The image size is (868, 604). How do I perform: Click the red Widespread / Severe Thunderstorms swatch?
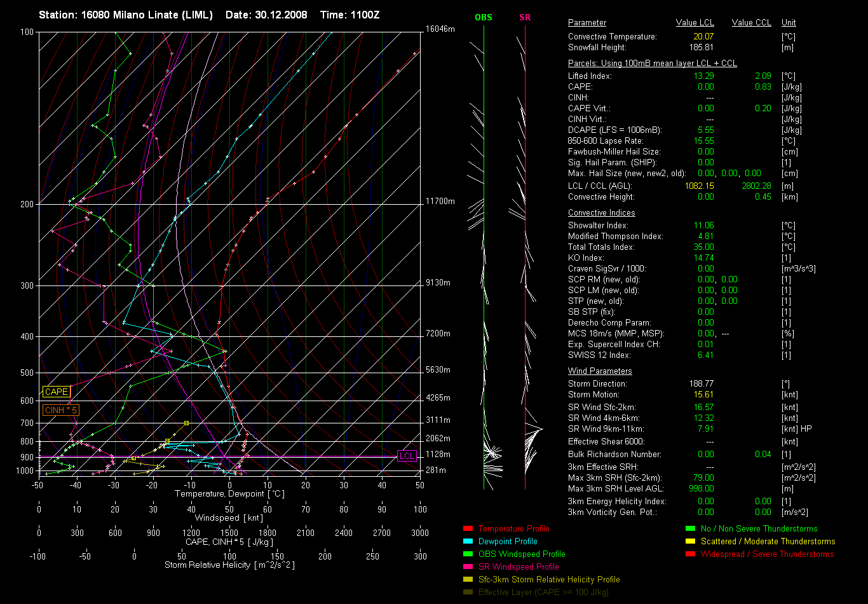(689, 554)
